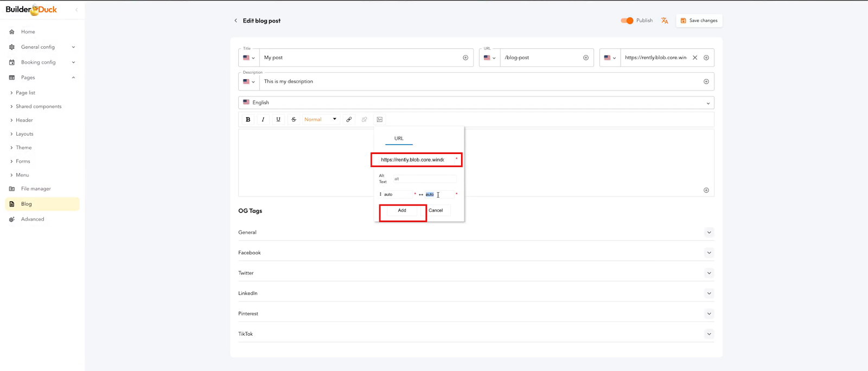Go back using arrow beside Edit blog post
This screenshot has height=371, width=868.
235,21
